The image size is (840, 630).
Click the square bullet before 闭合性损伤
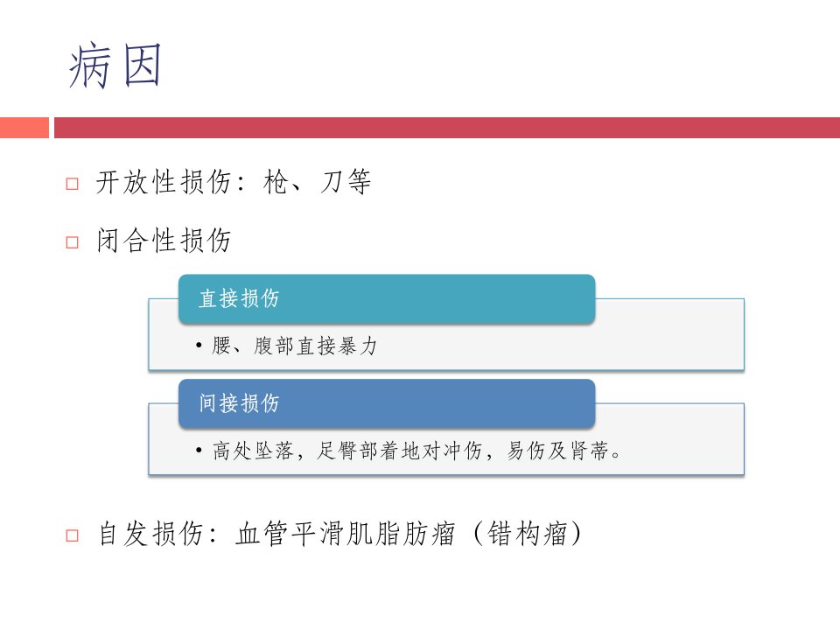point(73,242)
